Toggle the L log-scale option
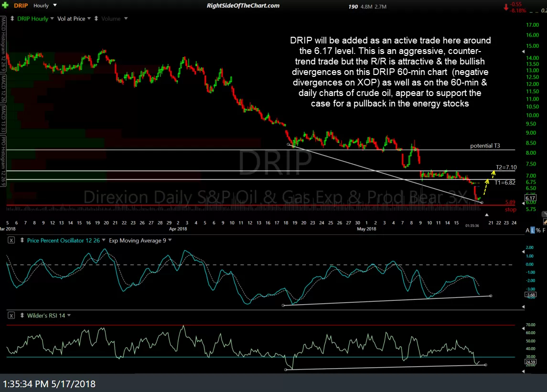Image resolution: width=547 pixels, height=392 pixels. click(x=532, y=231)
